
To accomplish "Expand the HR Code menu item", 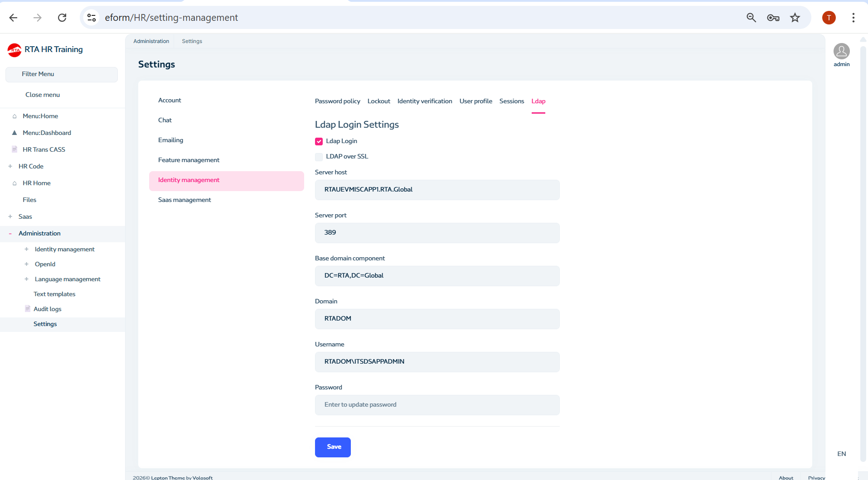I will pos(10,166).
